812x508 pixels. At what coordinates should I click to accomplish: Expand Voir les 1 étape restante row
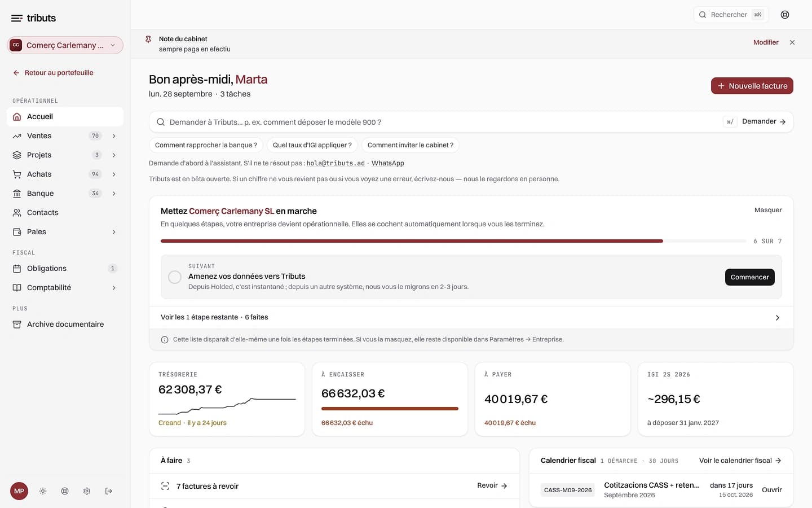point(471,317)
